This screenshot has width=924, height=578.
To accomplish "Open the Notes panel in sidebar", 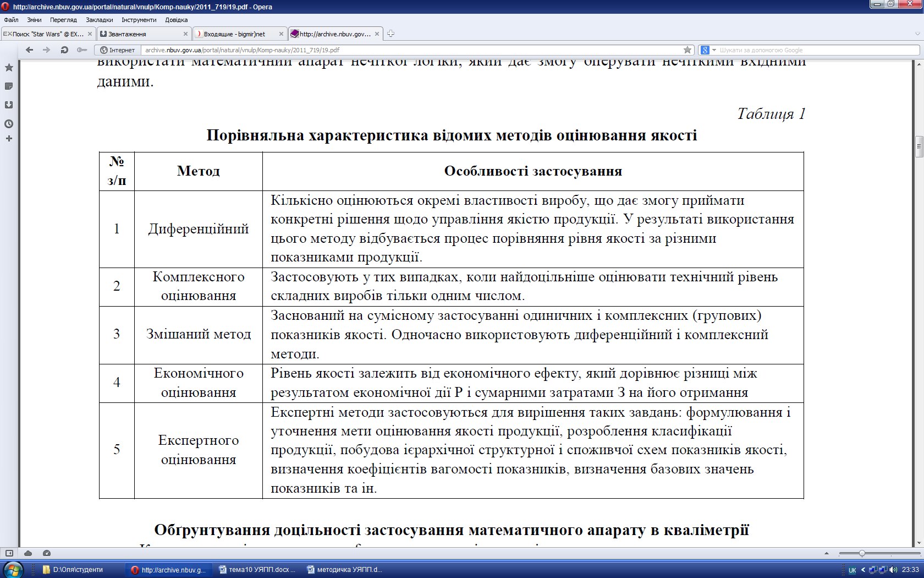I will (x=9, y=86).
